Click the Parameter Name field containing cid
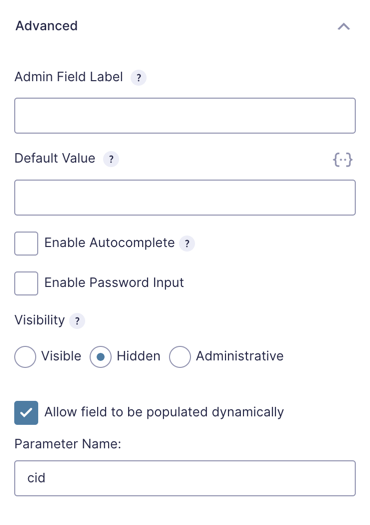The width and height of the screenshot is (370, 525). (x=185, y=478)
